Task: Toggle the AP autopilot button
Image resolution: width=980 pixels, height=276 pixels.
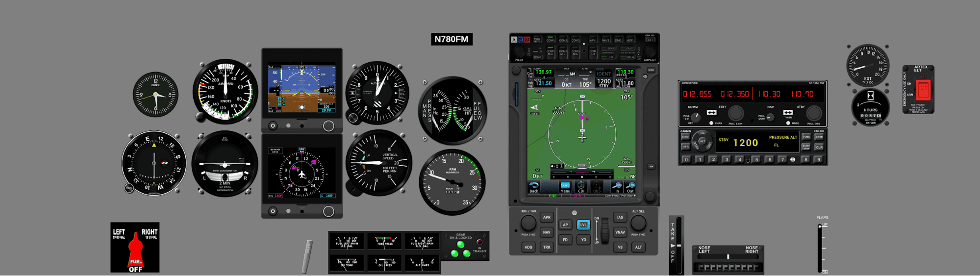Action: [x=565, y=225]
